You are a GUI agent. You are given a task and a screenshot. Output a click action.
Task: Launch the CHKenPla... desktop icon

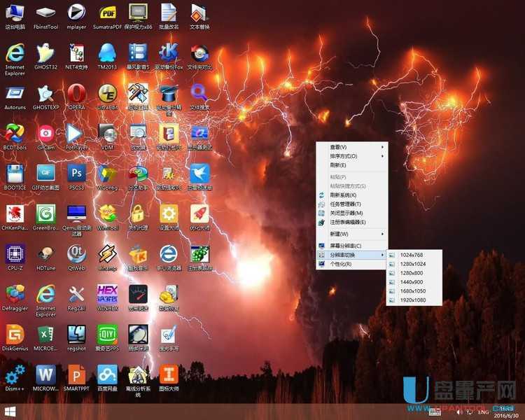pyautogui.click(x=15, y=218)
